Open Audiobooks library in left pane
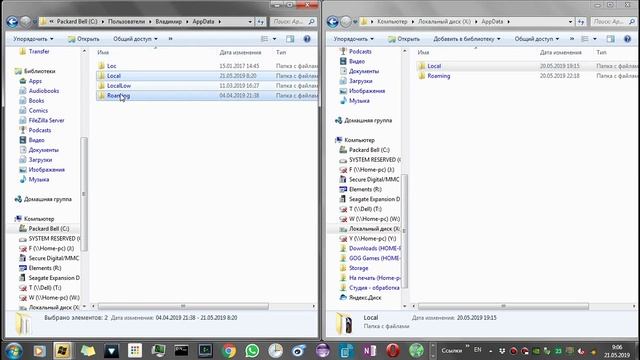 point(44,91)
